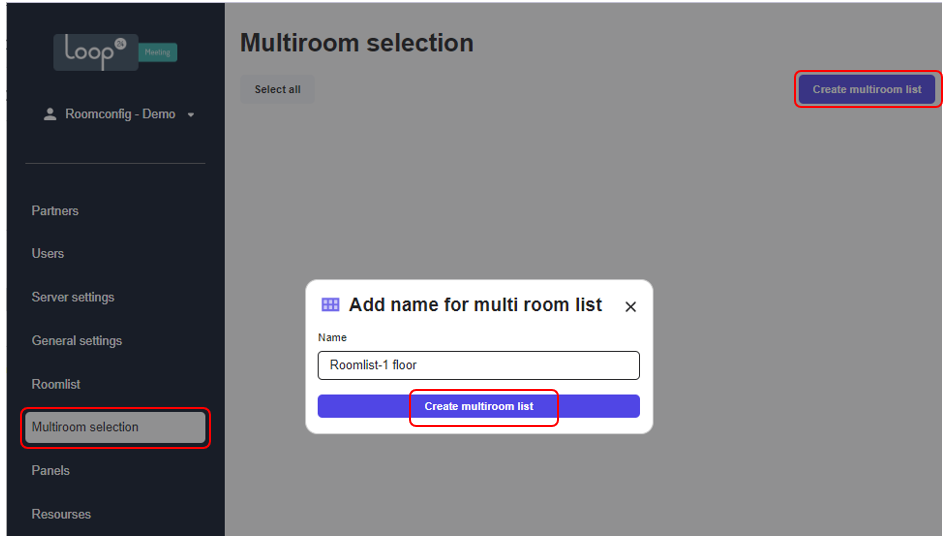The height and width of the screenshot is (540, 949).
Task: Click the Multiroom selection page heading
Action: click(357, 43)
